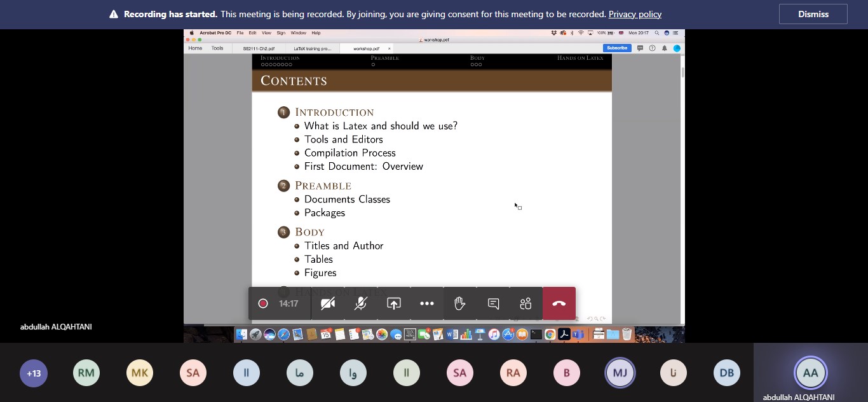This screenshot has width=868, height=402.
Task: Click the RA participant avatar
Action: point(513,373)
